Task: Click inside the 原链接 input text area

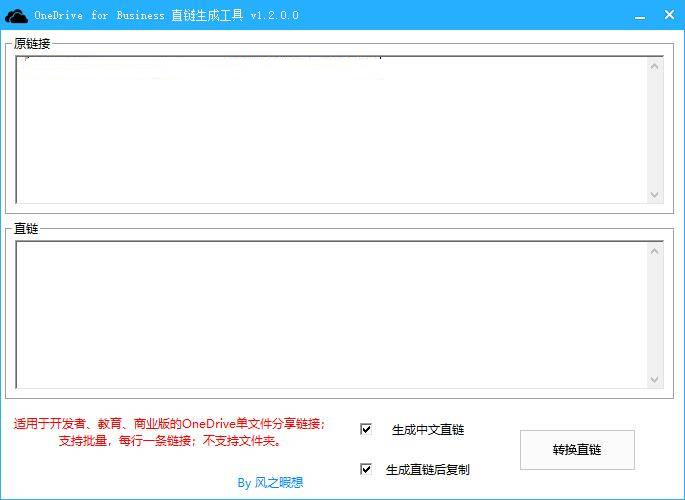Action: (331, 130)
